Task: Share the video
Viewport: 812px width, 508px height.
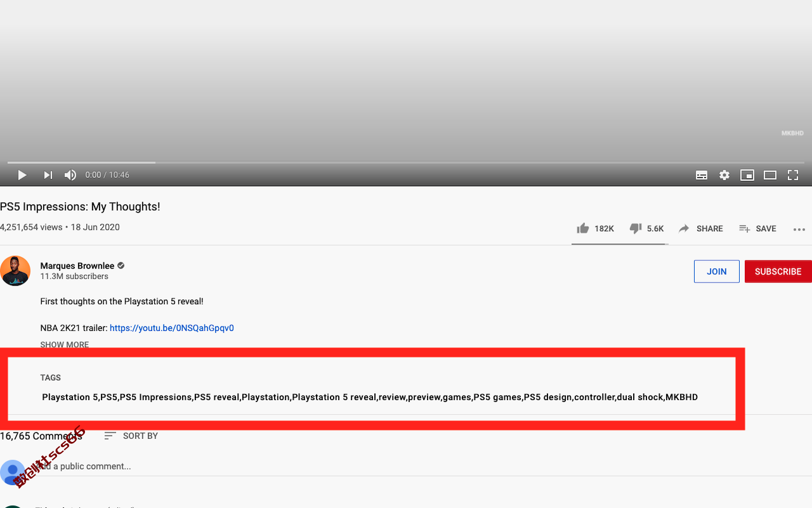Action: tap(700, 229)
